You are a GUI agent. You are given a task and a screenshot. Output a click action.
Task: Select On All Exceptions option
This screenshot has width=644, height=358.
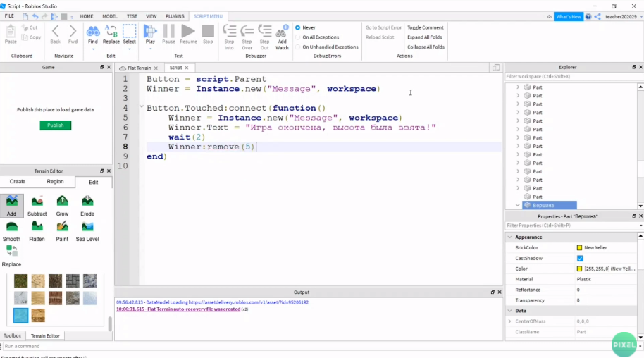click(x=298, y=37)
